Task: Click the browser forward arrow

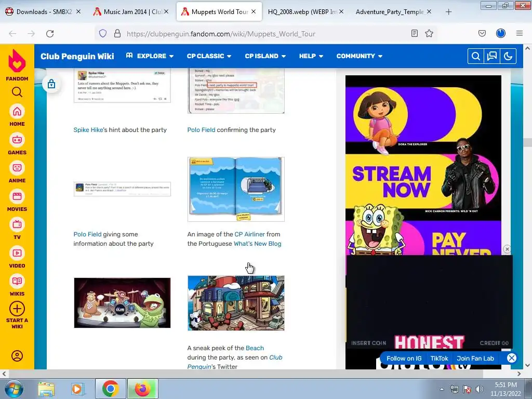Action: tap(31, 34)
